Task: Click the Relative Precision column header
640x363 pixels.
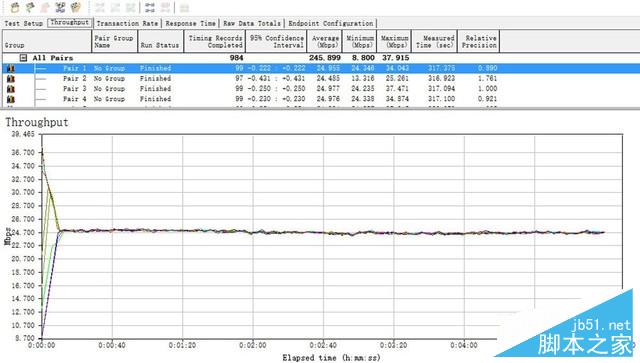Action: [x=479, y=41]
